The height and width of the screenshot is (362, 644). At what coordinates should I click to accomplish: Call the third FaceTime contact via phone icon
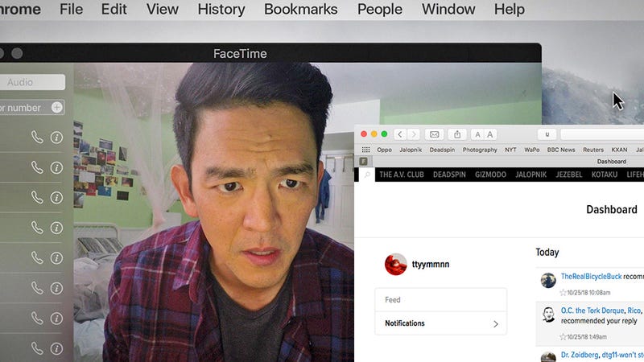coord(37,197)
